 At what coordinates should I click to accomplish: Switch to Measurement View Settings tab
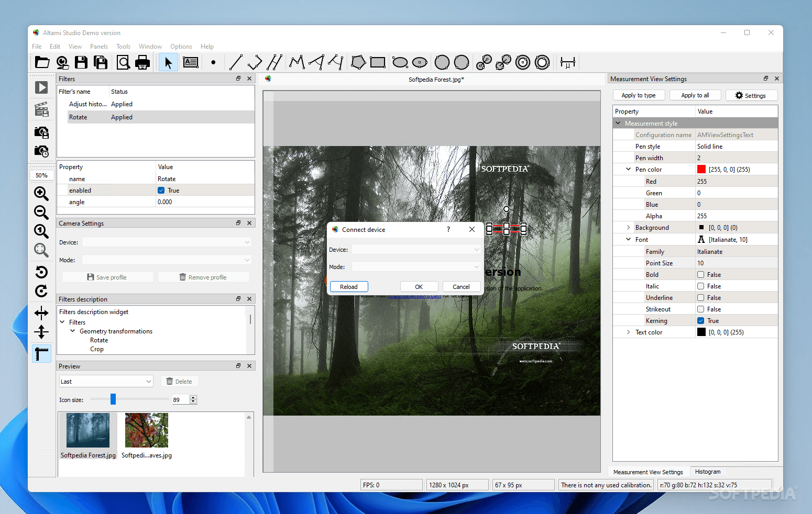click(648, 472)
